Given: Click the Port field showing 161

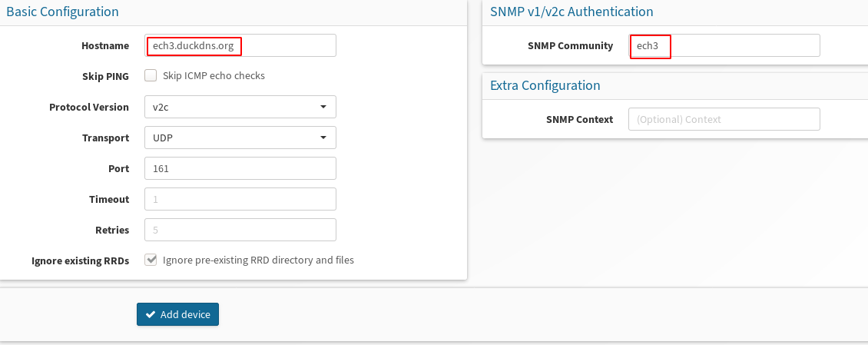Looking at the screenshot, I should (x=240, y=168).
